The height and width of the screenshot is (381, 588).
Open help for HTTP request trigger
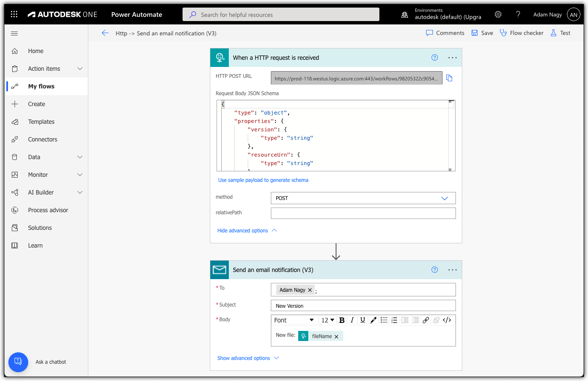pyautogui.click(x=434, y=58)
